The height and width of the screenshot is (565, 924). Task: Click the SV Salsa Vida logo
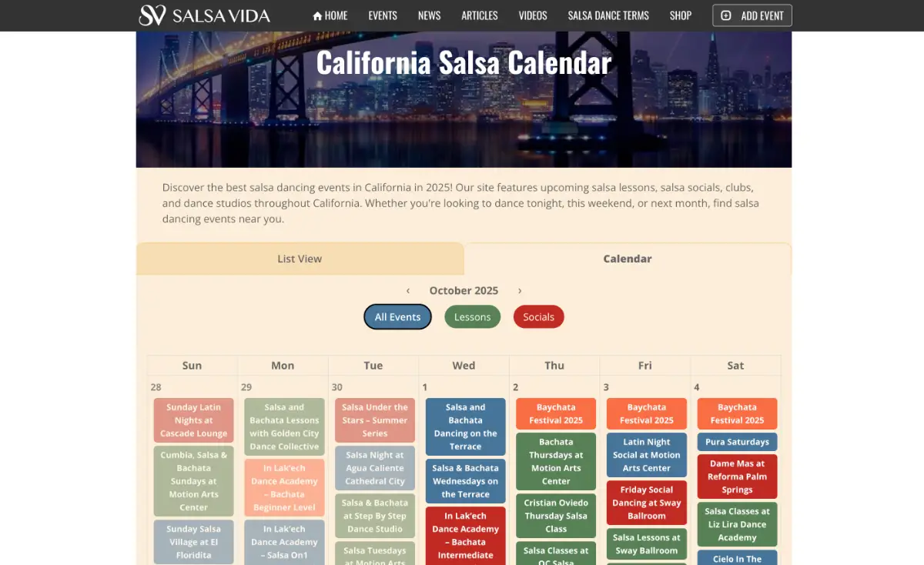coord(204,15)
